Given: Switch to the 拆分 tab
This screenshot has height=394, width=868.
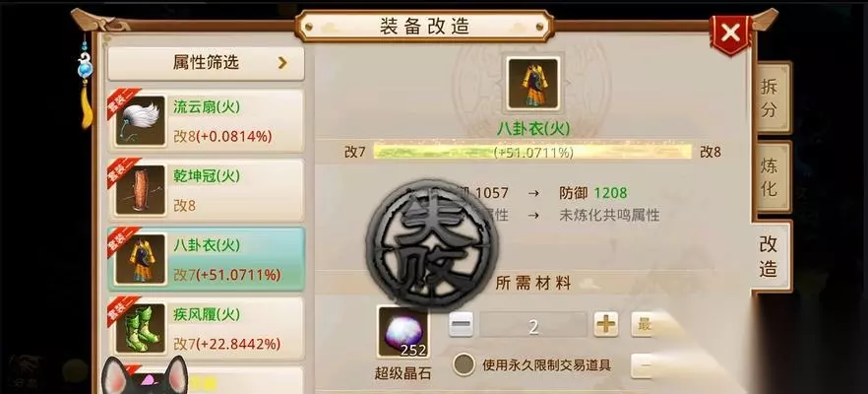Looking at the screenshot, I should 771,98.
